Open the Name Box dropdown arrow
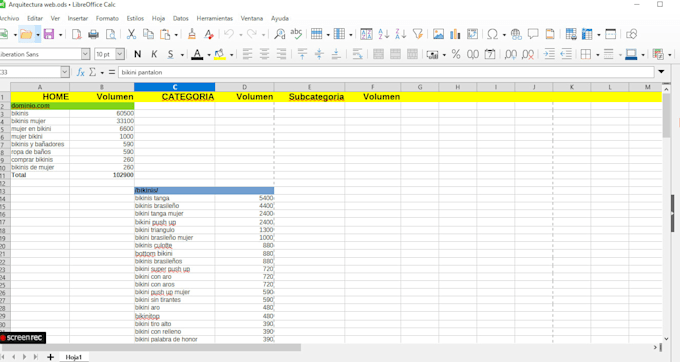The height and width of the screenshot is (362, 680). pos(65,72)
